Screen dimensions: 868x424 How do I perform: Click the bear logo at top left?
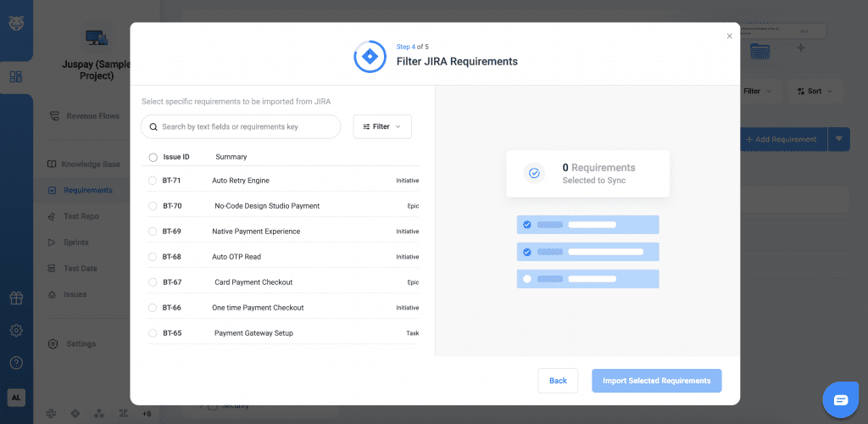tap(16, 20)
